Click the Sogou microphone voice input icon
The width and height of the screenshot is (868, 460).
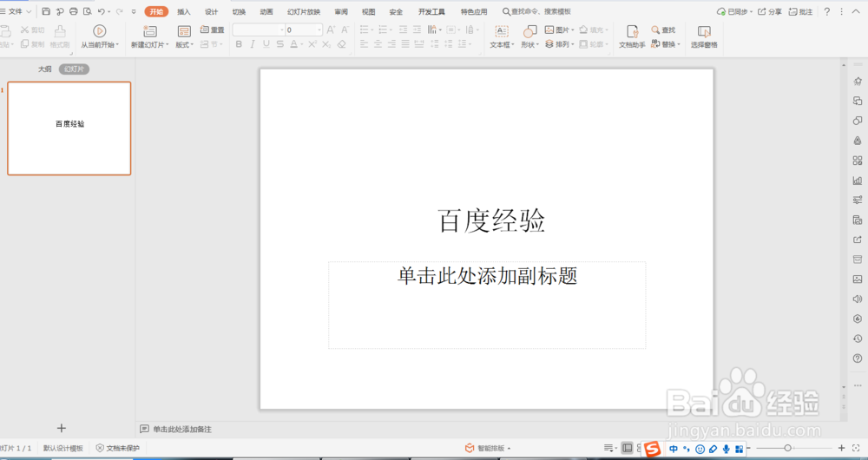(726, 449)
